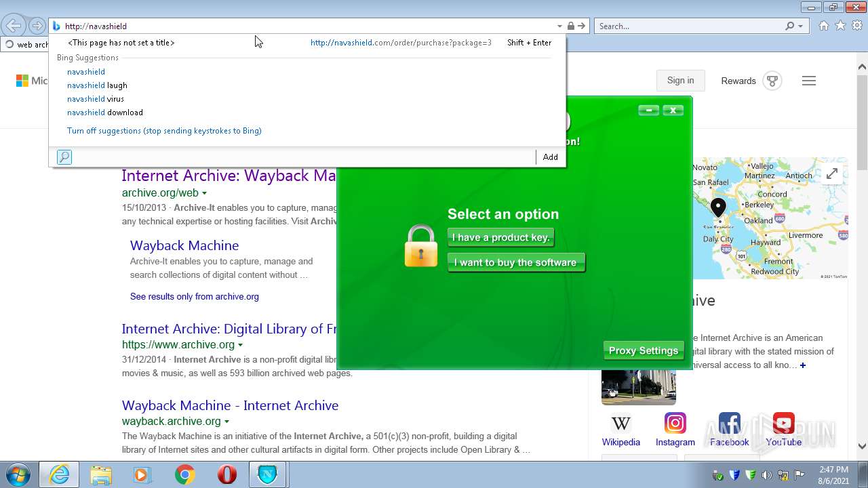Open the Bing hamburger menu
868x488 pixels.
click(x=808, y=81)
